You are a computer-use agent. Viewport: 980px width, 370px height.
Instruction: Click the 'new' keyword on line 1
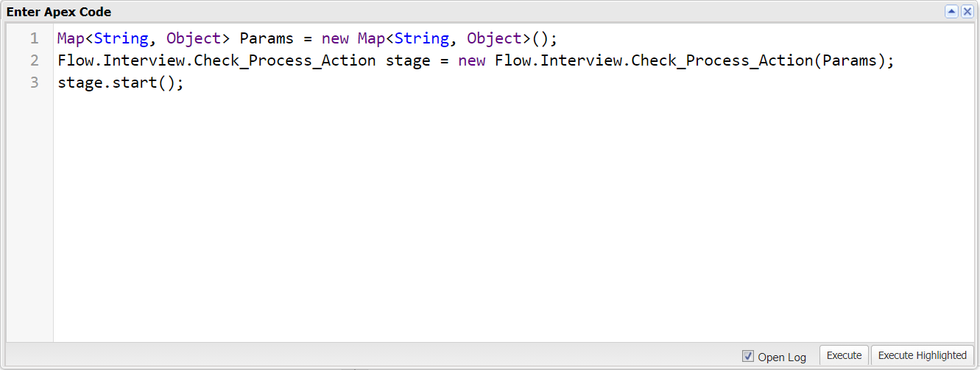tap(335, 38)
